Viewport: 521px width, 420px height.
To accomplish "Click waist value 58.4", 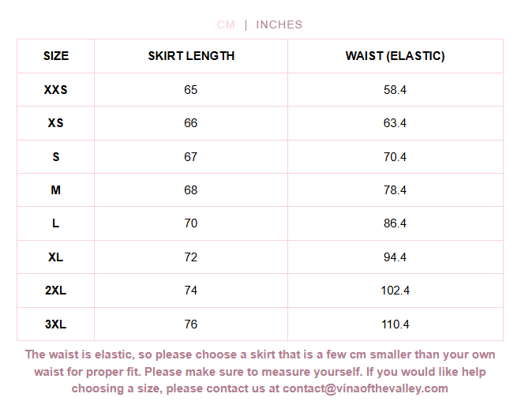I will (395, 90).
